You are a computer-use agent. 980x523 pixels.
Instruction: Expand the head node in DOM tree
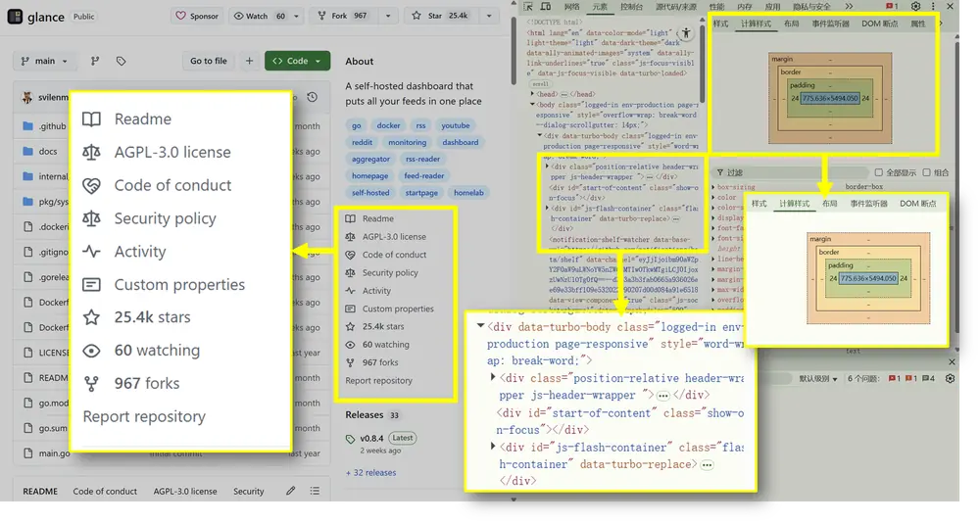tap(533, 94)
